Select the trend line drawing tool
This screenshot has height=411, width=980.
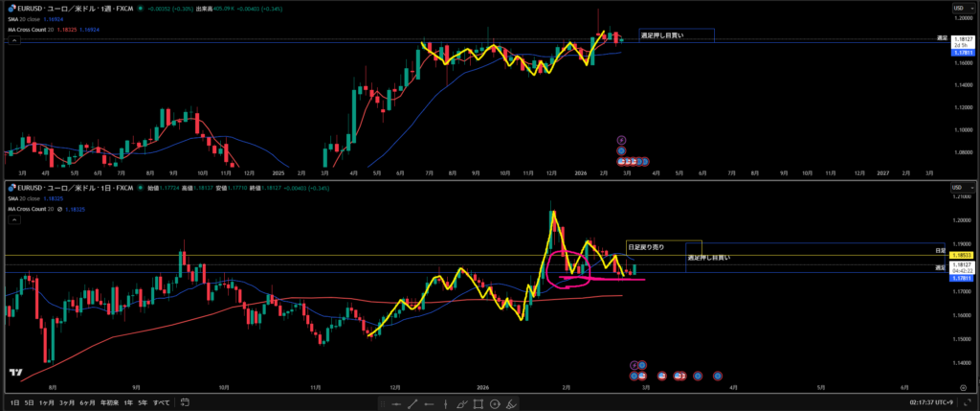tap(414, 404)
